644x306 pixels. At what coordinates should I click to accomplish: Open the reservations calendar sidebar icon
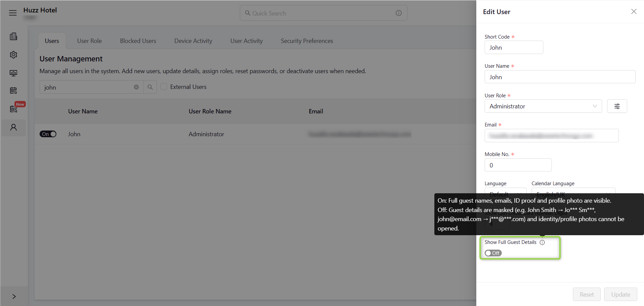coord(13,91)
